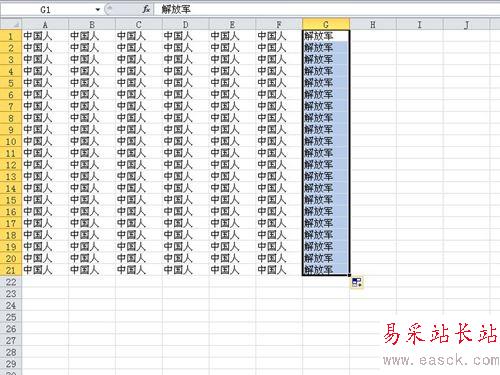The width and height of the screenshot is (500, 375).
Task: Open the Auto Fill Options icon
Action: tap(357, 283)
